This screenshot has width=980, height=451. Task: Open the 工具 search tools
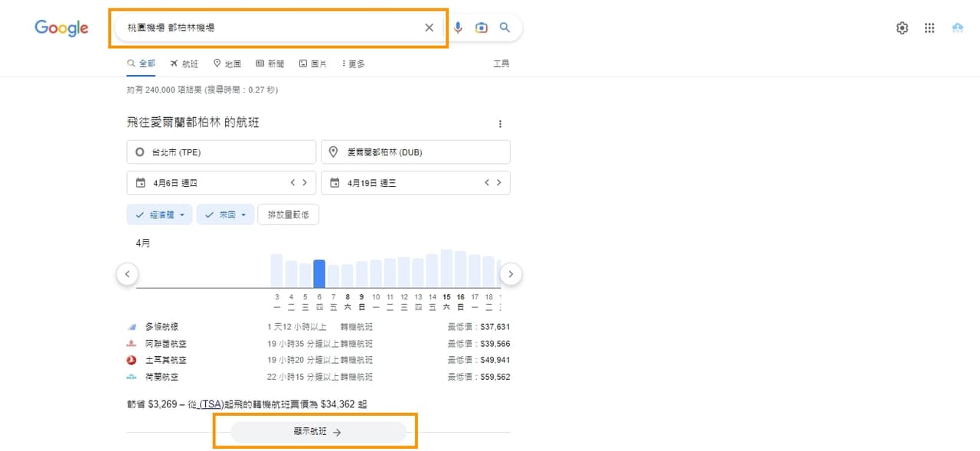501,64
